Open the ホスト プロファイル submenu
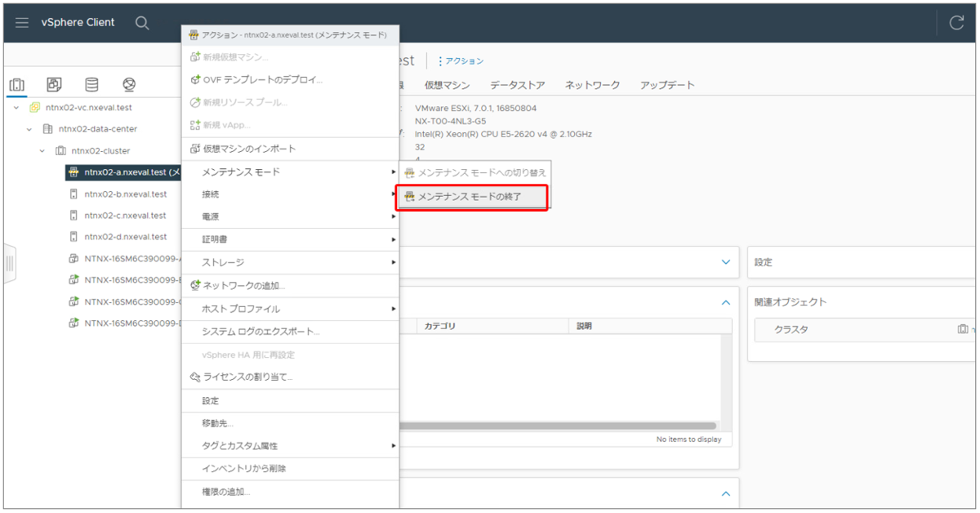This screenshot has height=513, width=980. tap(290, 309)
